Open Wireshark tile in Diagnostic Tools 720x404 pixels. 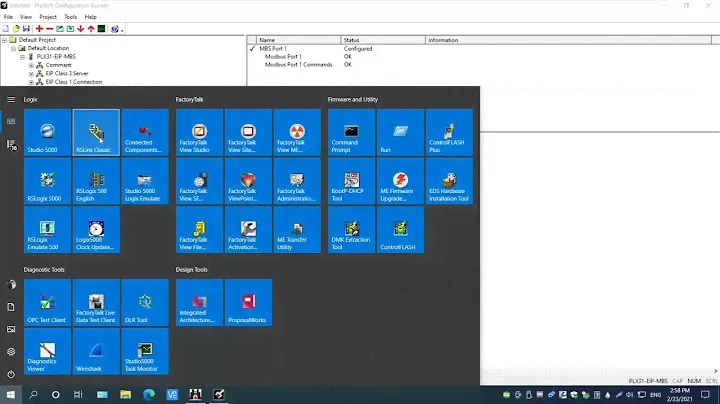coord(96,352)
